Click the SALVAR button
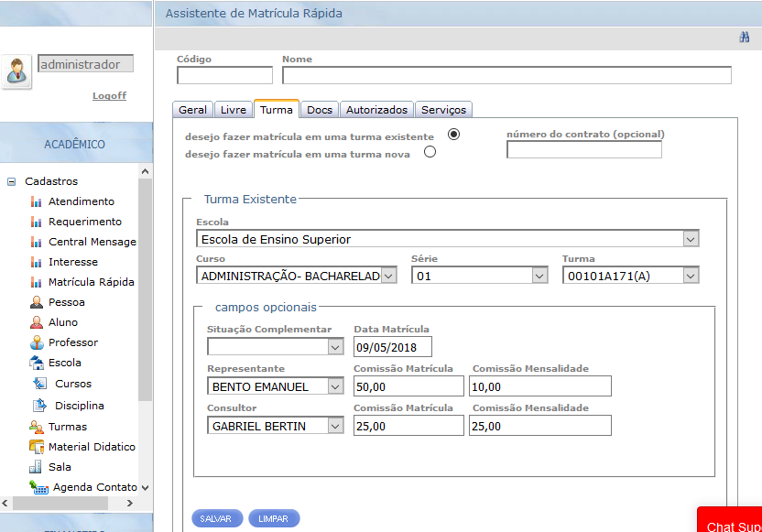 (217, 518)
